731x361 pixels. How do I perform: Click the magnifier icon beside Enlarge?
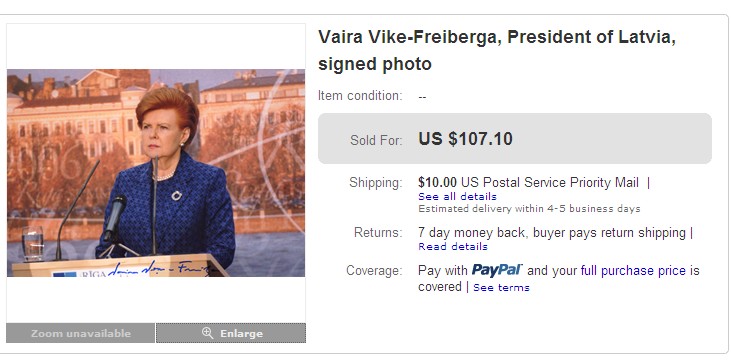point(207,333)
